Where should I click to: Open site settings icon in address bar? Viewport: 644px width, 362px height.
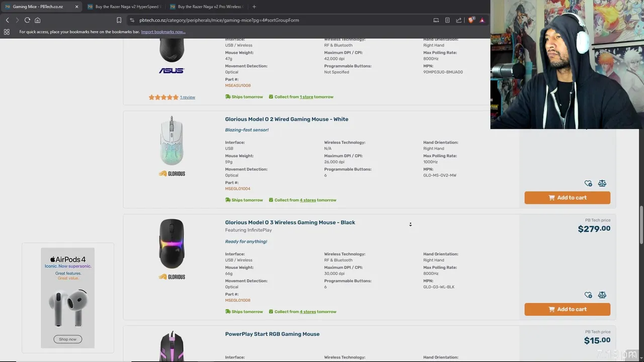[132, 20]
